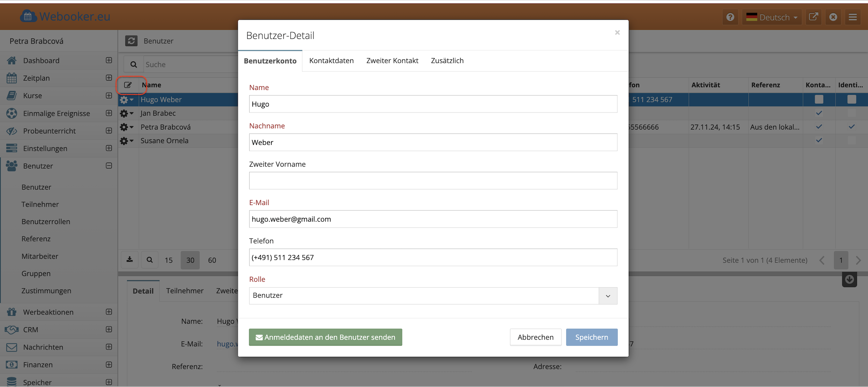This screenshot has height=387, width=868.
Task: Switch to the Zusätzlich tab
Action: point(447,61)
